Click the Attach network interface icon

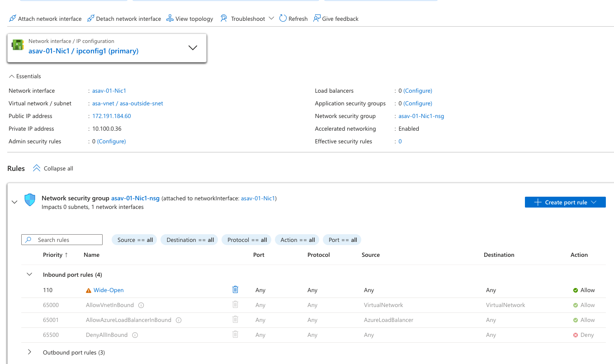[x=13, y=19]
